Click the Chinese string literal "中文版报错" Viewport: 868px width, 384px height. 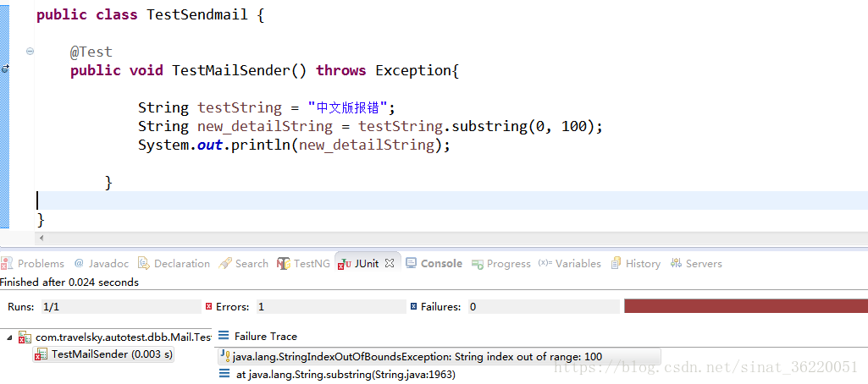(x=347, y=107)
